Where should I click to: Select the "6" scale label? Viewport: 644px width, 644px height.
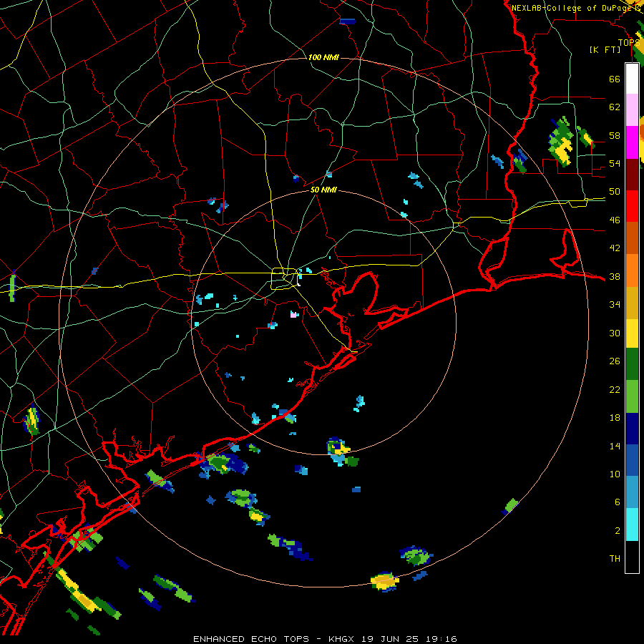point(618,502)
